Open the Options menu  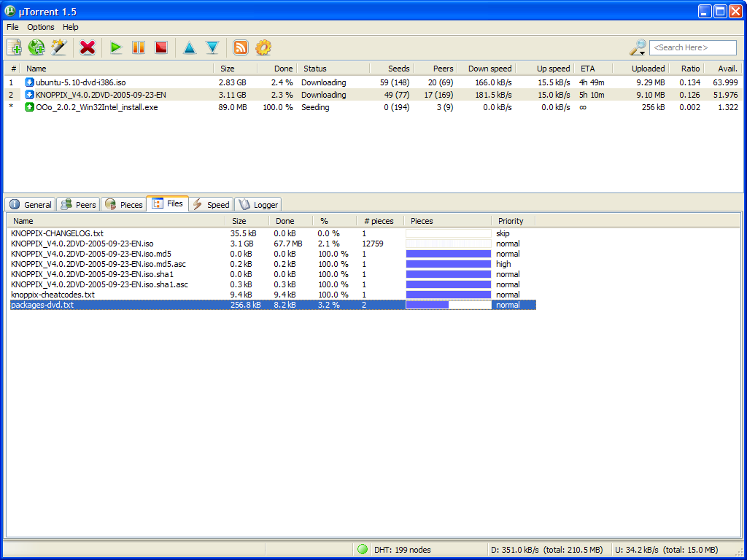(40, 27)
